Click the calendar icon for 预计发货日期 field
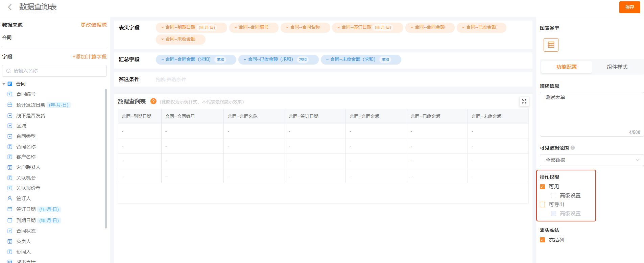The height and width of the screenshot is (263, 644). click(10, 105)
